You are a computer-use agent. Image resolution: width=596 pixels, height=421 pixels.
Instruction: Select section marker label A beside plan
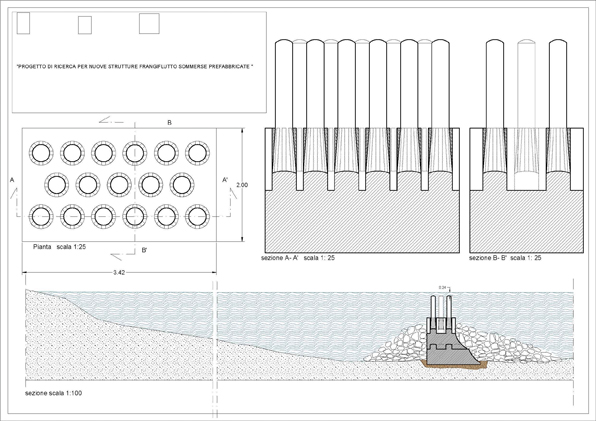12,179
